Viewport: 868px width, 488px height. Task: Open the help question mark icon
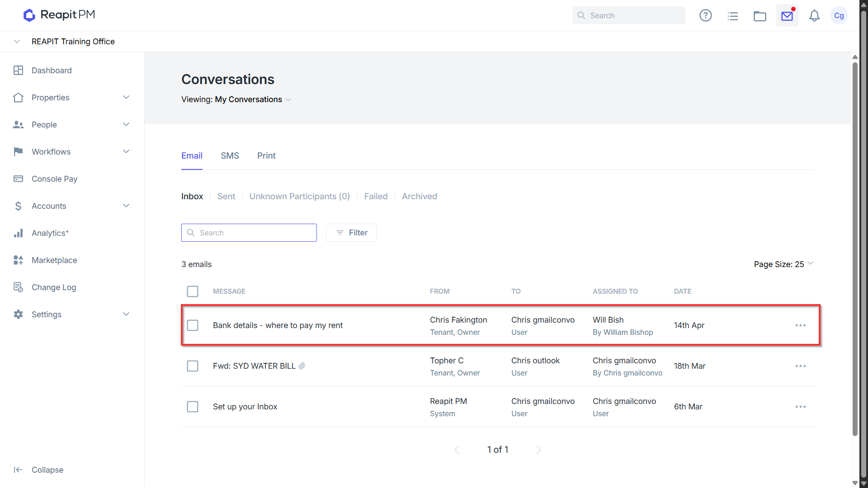pyautogui.click(x=705, y=15)
